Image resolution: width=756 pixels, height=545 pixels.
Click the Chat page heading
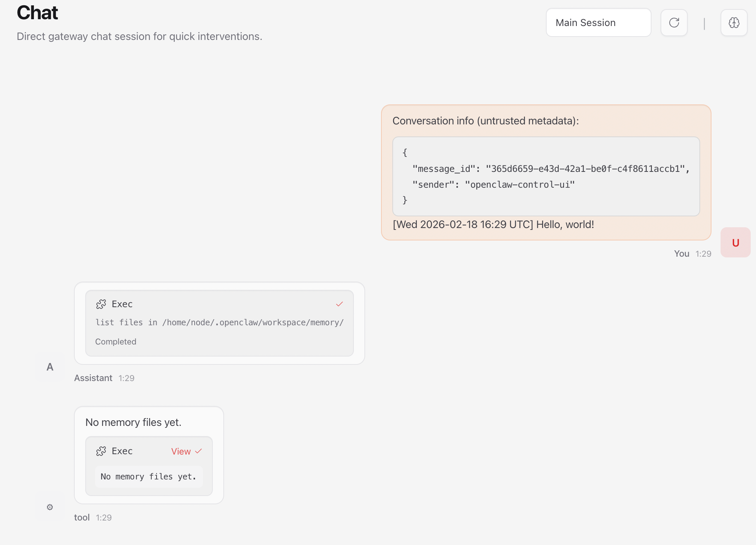(37, 13)
